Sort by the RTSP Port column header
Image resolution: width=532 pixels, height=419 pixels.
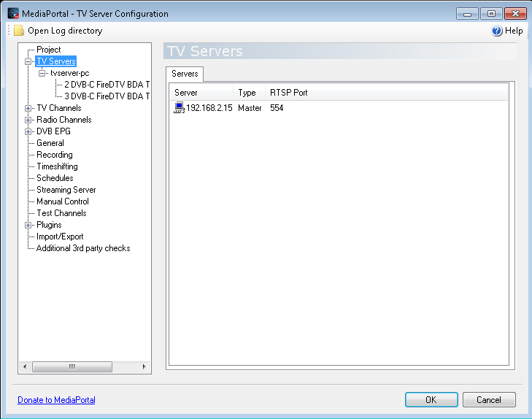pyautogui.click(x=288, y=93)
